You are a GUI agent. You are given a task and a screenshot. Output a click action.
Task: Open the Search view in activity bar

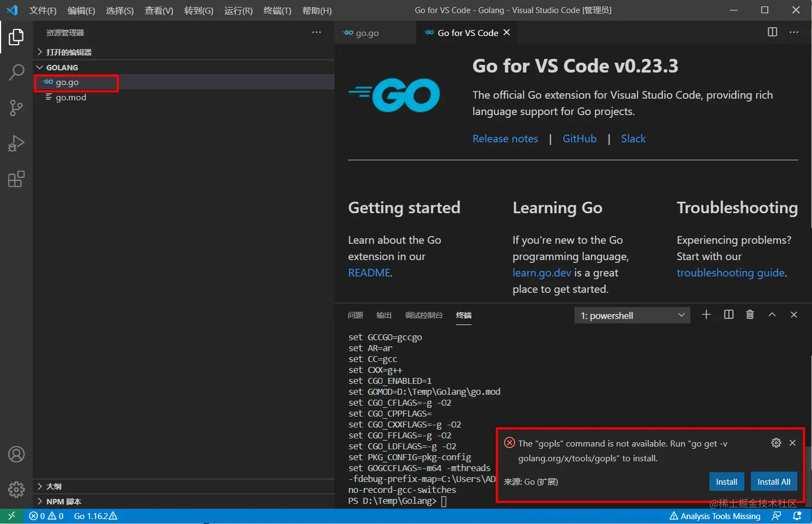click(16, 73)
